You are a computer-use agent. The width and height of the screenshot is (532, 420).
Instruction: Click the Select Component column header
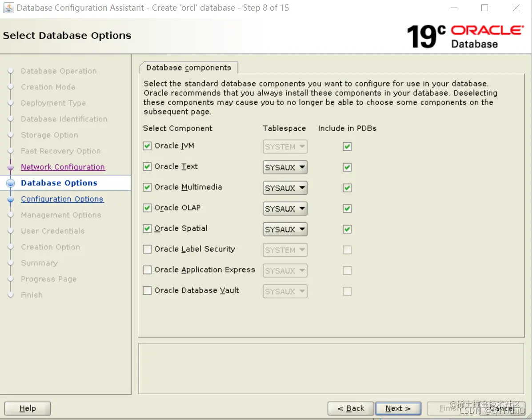click(177, 128)
